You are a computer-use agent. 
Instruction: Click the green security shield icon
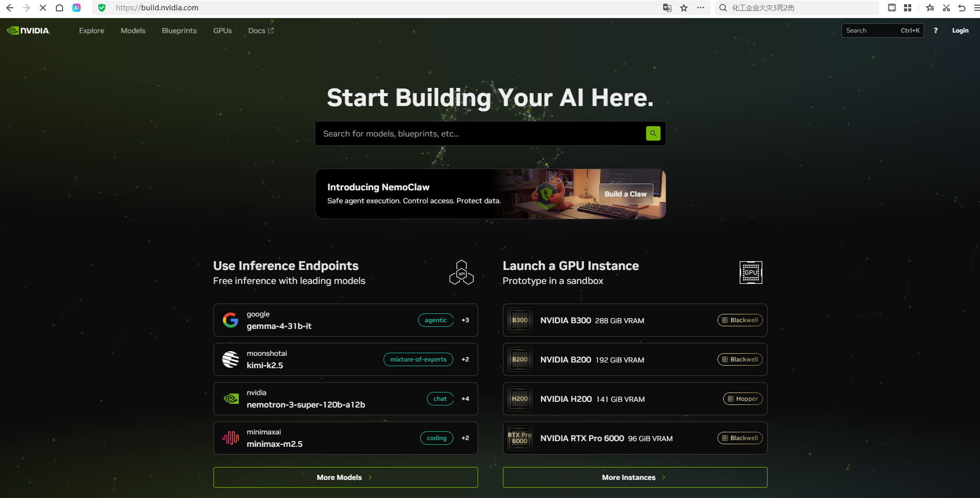tap(102, 8)
